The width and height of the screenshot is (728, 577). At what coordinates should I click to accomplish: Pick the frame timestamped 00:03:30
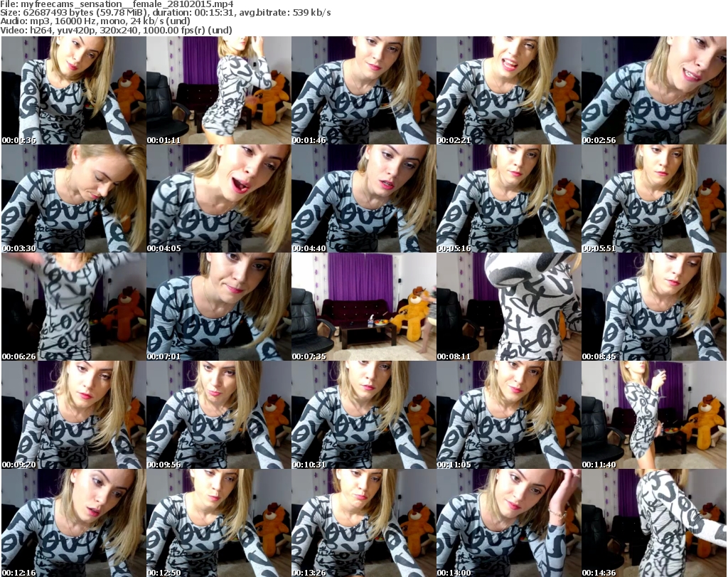74,198
